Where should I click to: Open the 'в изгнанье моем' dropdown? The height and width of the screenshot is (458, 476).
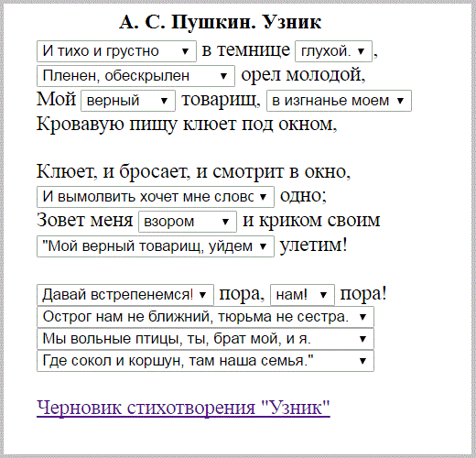click(339, 101)
